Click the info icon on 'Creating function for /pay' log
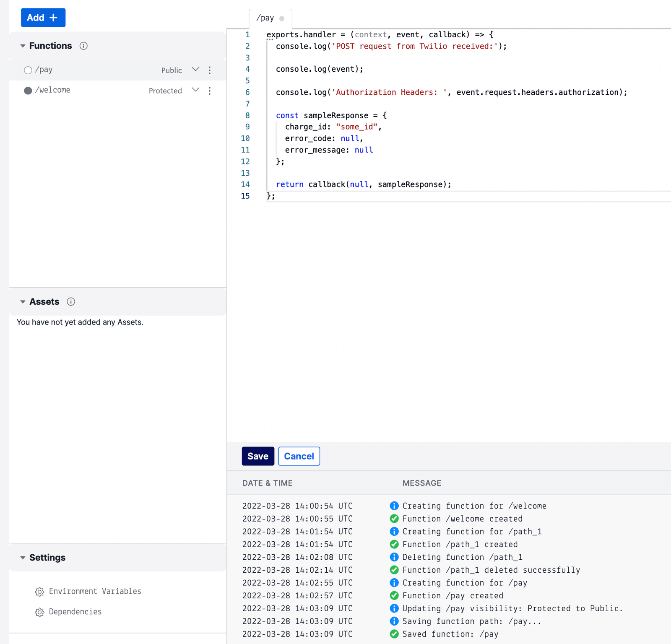The height and width of the screenshot is (644, 671). pyautogui.click(x=394, y=583)
